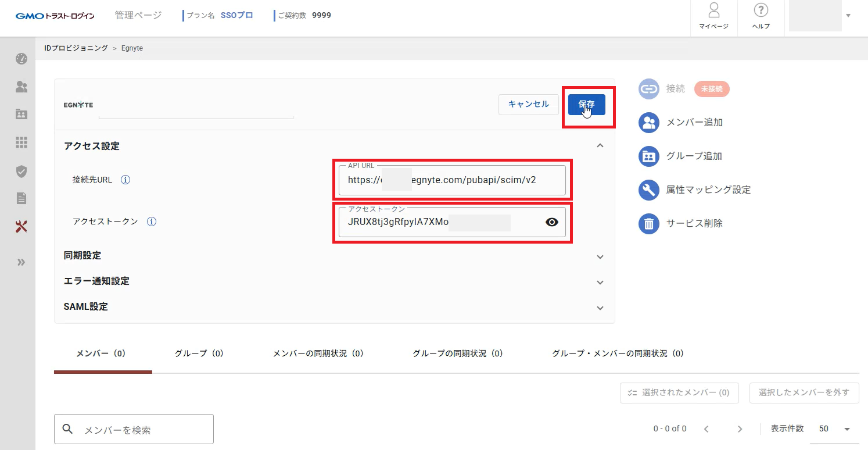
Task: Switch to the メンバー (0) tab
Action: (x=103, y=353)
